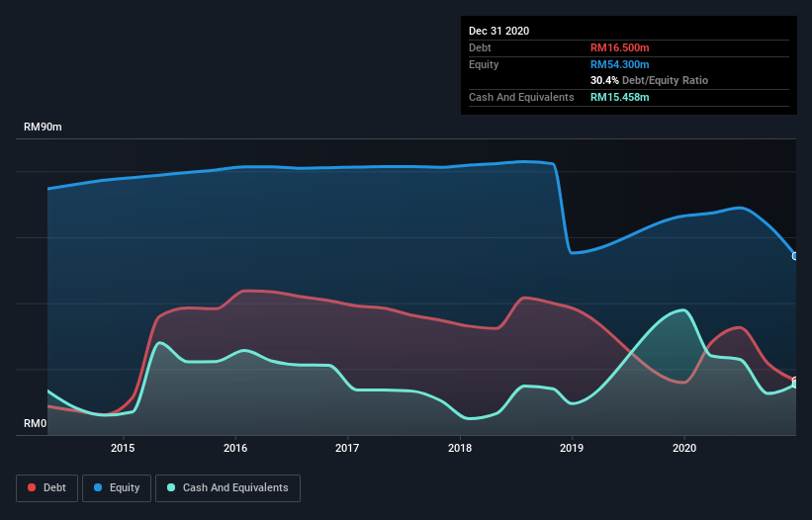Click the teal Cash And Equivalents legend dot
Viewport: 812px width, 520px height.
click(171, 487)
